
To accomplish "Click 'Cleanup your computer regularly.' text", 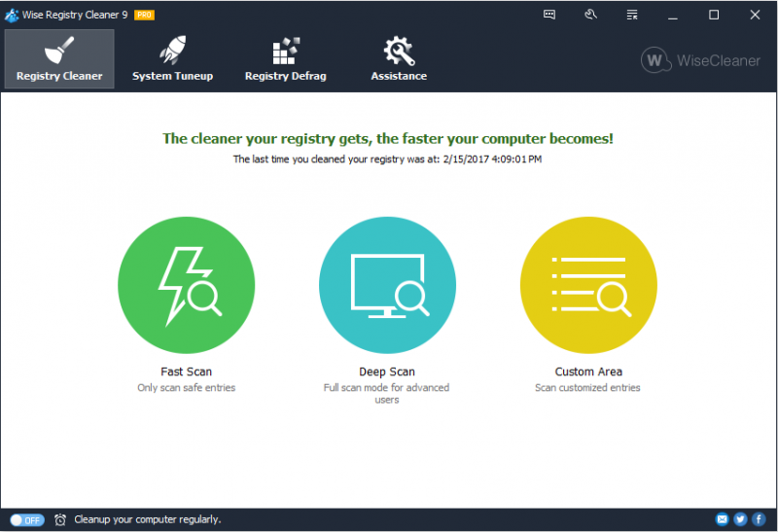I will click(x=148, y=519).
